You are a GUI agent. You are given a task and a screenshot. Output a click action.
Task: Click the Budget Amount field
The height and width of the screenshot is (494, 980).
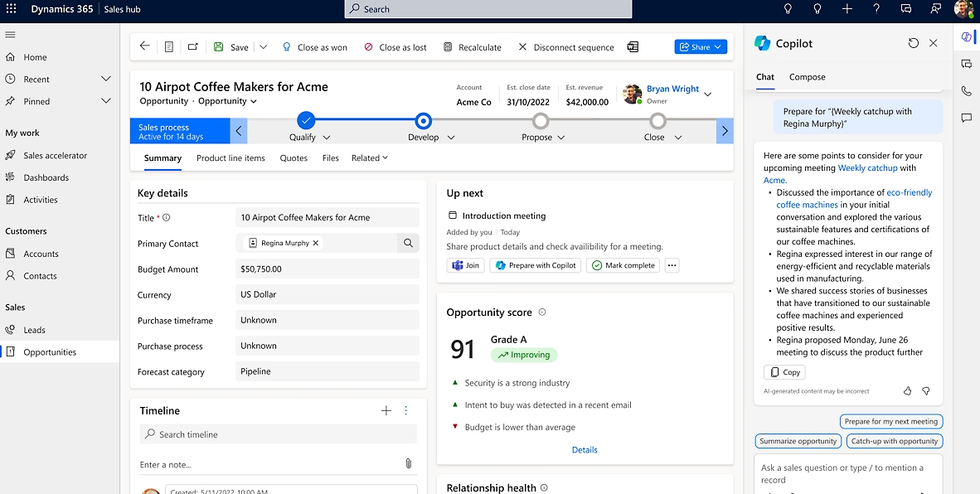[327, 269]
